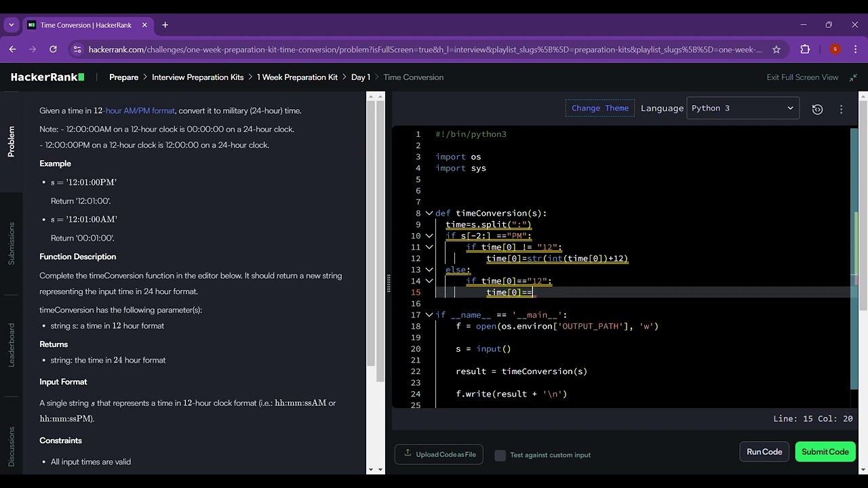
Task: Collapse the __main__ block on line 17
Action: (429, 315)
